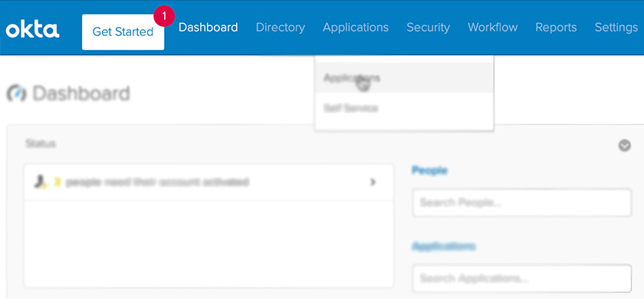Click the Status panel label

pos(41,143)
